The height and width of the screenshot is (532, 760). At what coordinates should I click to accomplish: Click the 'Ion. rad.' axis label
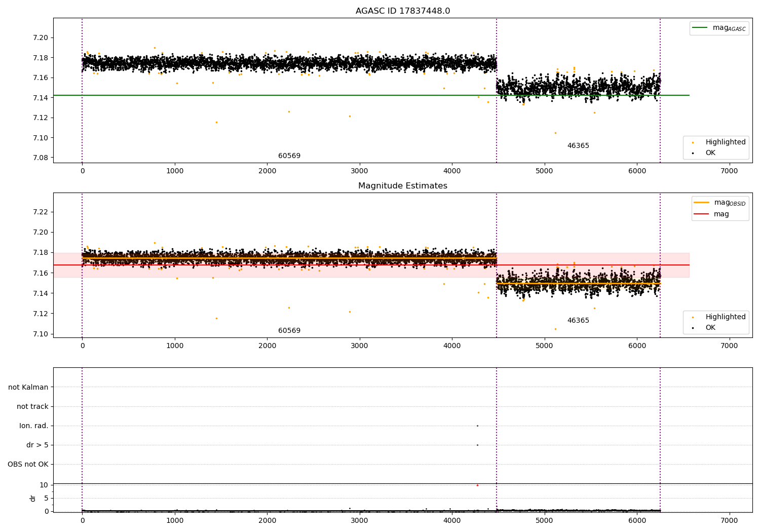click(x=34, y=426)
